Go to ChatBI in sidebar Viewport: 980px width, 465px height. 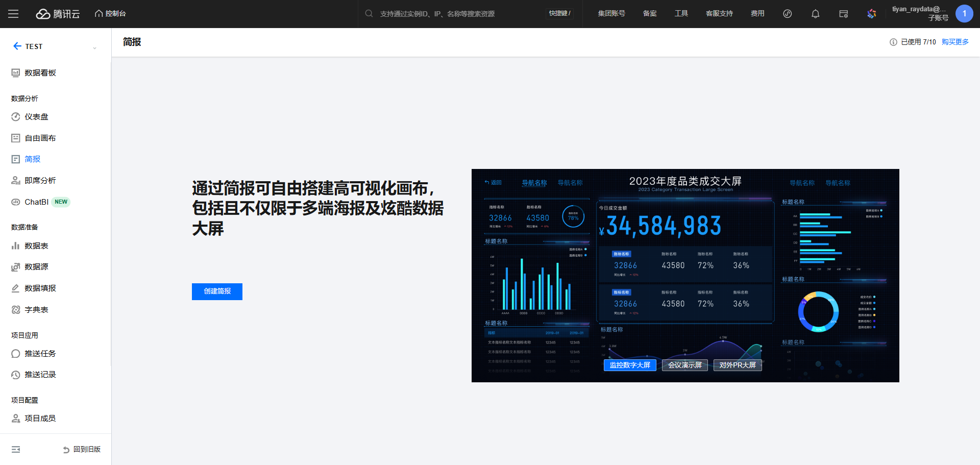click(36, 202)
